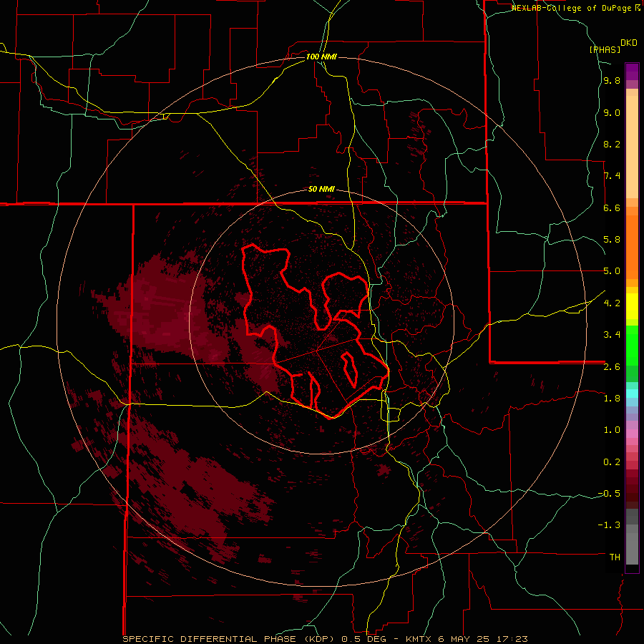Click the 7.4 legend value
Image resolution: width=644 pixels, height=644 pixels.
612,176
